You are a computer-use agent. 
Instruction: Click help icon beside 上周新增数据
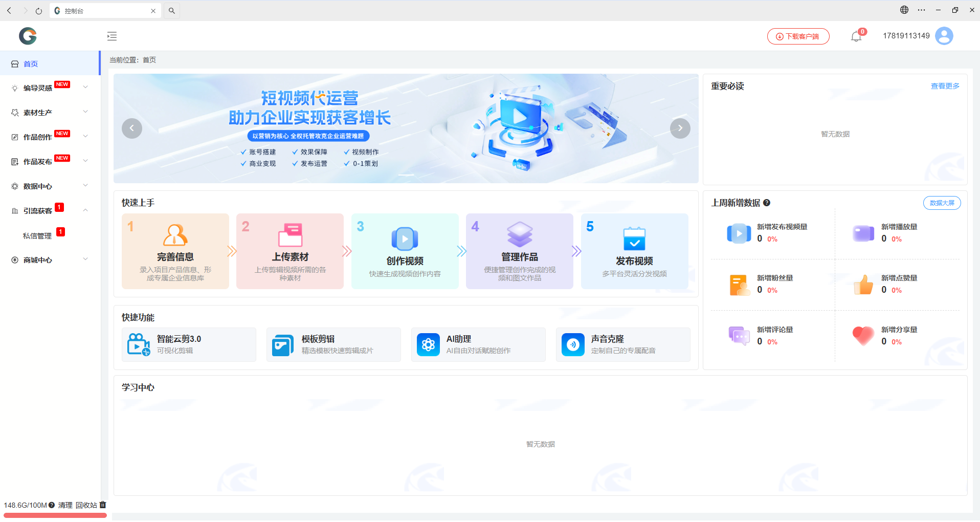(767, 203)
